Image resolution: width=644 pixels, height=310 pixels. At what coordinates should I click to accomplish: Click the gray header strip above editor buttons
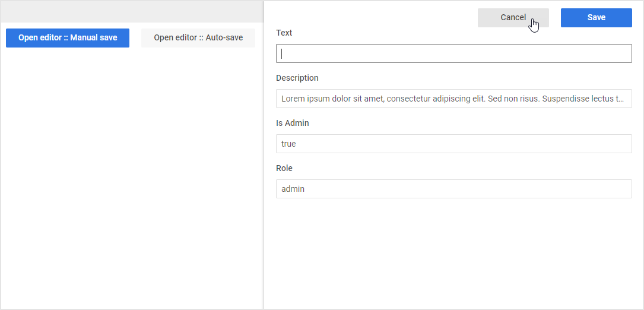coord(132,12)
